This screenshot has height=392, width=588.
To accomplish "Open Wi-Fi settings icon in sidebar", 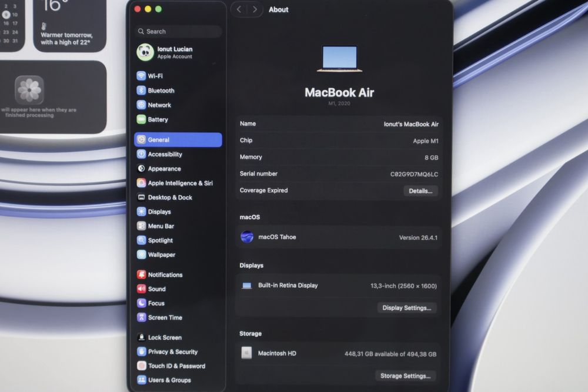I will pyautogui.click(x=141, y=76).
